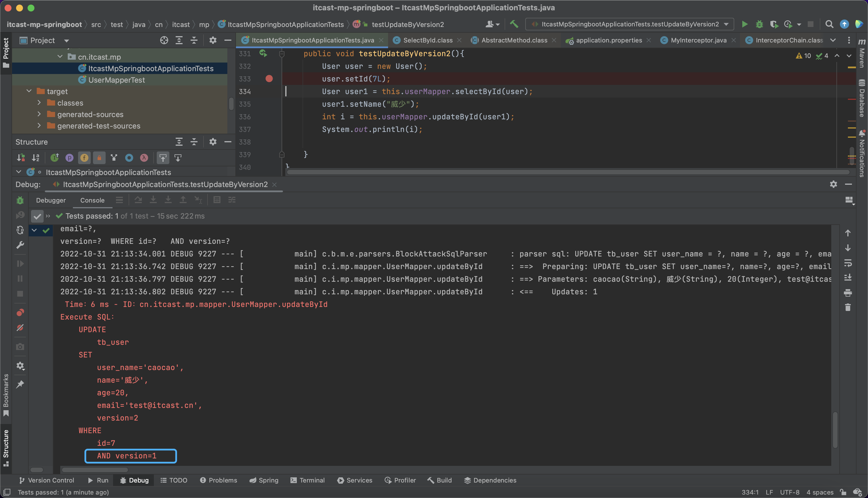Toggle Show Fields filter in Structure panel
The image size is (868, 498).
(x=84, y=158)
